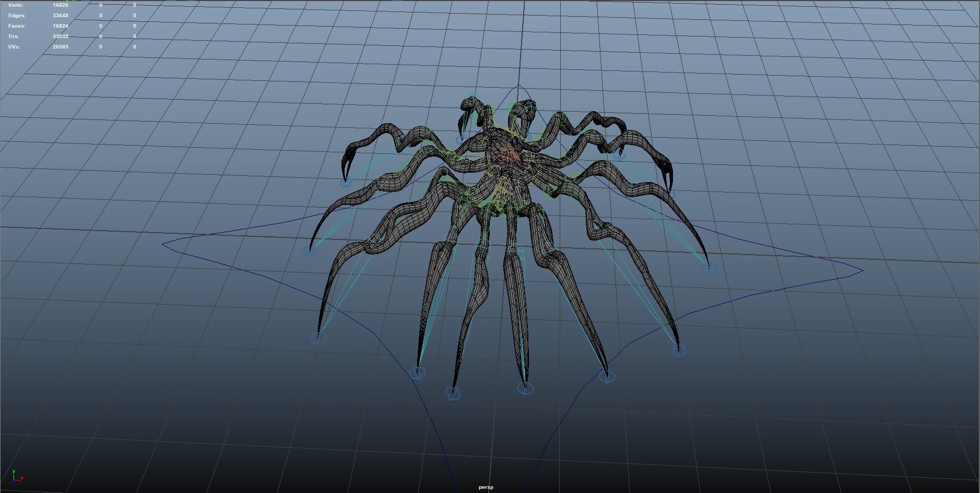
Task: Click the "Faces:" HUD label
Action: tap(17, 26)
